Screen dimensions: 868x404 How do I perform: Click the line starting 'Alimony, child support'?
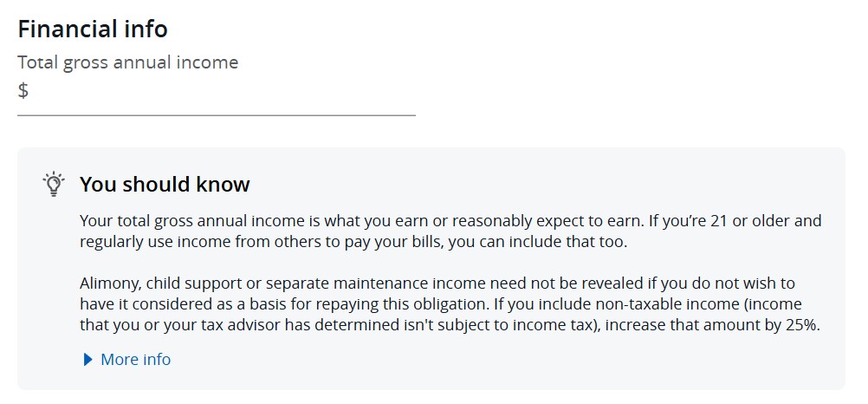tap(437, 283)
